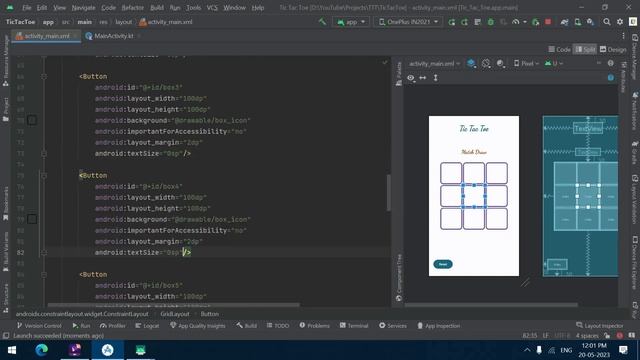Click the Profile app gauge icon
This screenshot has width=640, height=360.
click(516, 22)
